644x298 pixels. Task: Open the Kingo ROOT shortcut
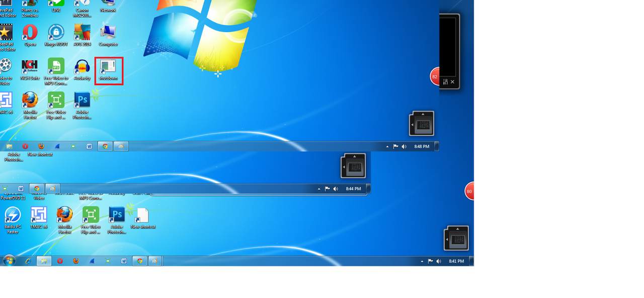56,35
